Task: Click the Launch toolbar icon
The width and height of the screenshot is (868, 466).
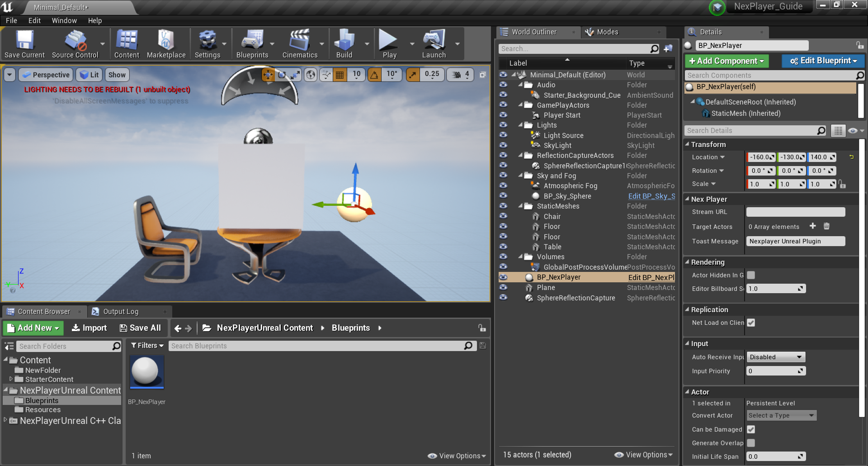Action: pos(434,44)
